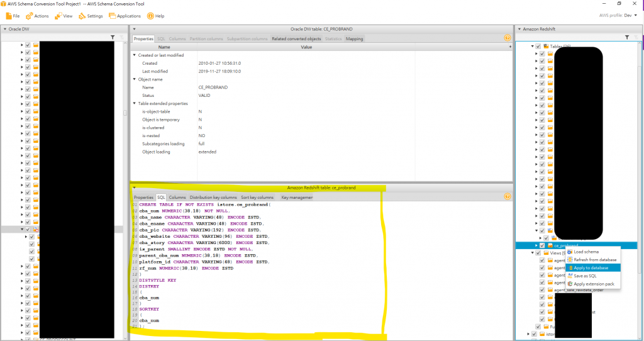This screenshot has height=341, width=644.
Task: Collapse 'Created or last modified' property group
Action: pyautogui.click(x=135, y=55)
